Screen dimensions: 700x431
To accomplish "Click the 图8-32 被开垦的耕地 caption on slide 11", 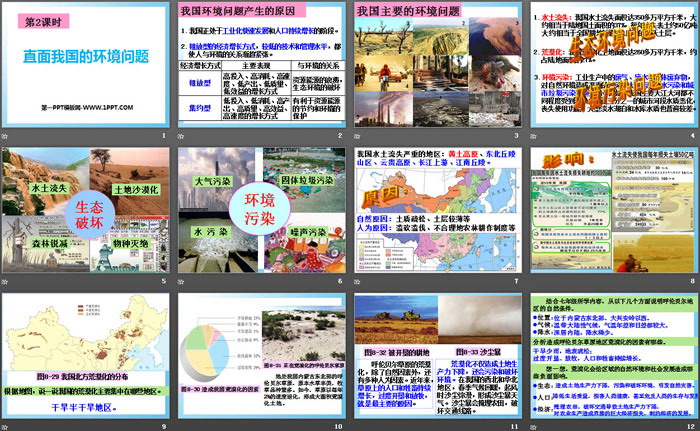I will (396, 352).
